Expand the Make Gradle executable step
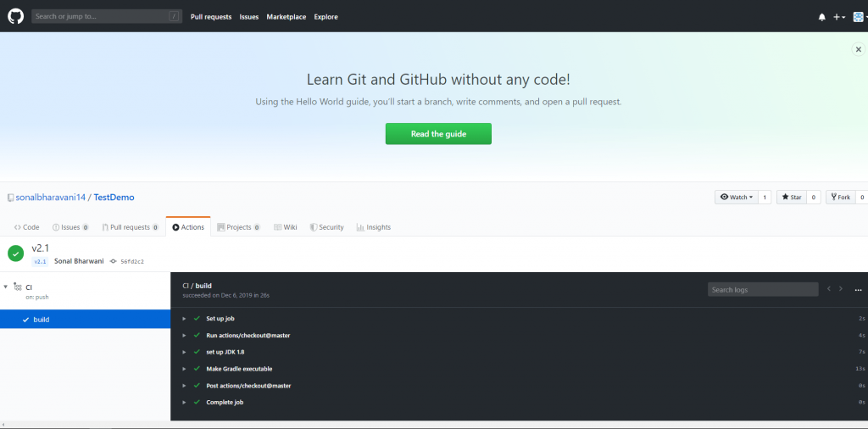Image resolution: width=868 pixels, height=429 pixels. (184, 369)
